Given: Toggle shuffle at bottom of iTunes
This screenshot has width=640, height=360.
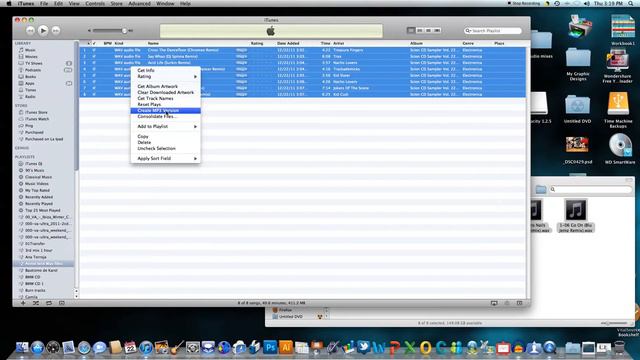Looking at the screenshot, I should [x=36, y=303].
